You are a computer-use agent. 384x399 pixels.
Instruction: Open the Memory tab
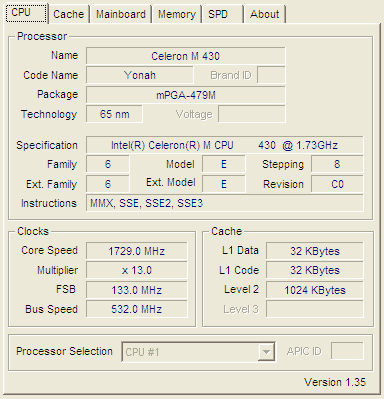pyautogui.click(x=177, y=14)
